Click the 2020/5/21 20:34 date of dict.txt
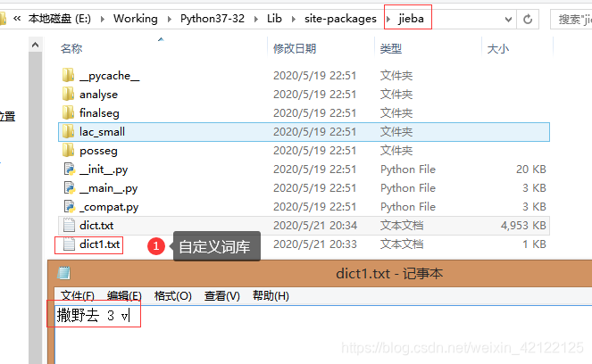The image size is (592, 364). pos(315,226)
